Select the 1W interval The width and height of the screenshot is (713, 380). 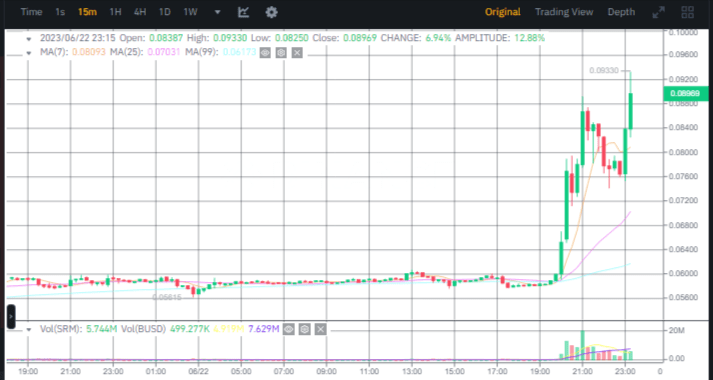(191, 12)
